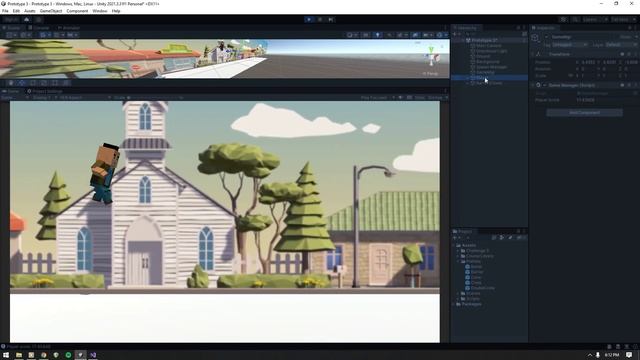640x360 pixels.
Task: Click the Position X value field
Action: pyautogui.click(x=589, y=62)
